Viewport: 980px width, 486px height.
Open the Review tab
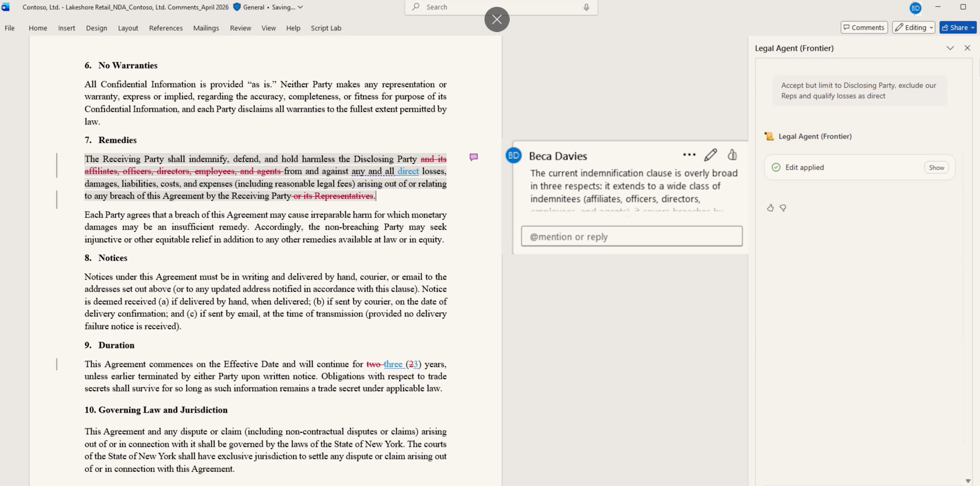pos(240,28)
